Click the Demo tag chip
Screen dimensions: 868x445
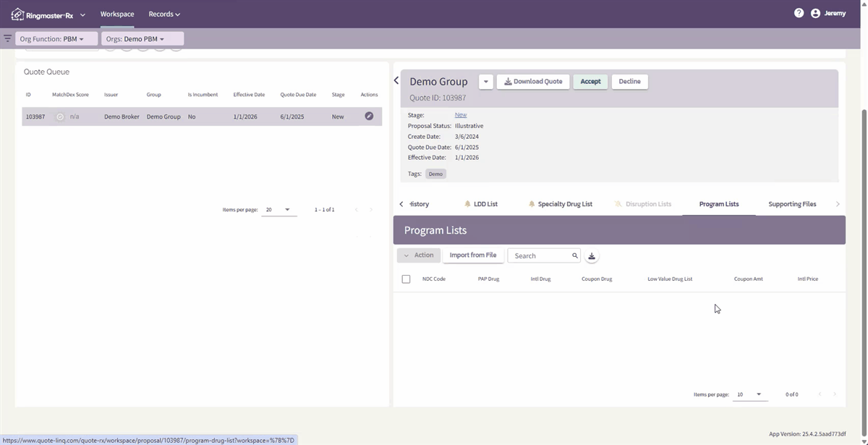click(435, 174)
